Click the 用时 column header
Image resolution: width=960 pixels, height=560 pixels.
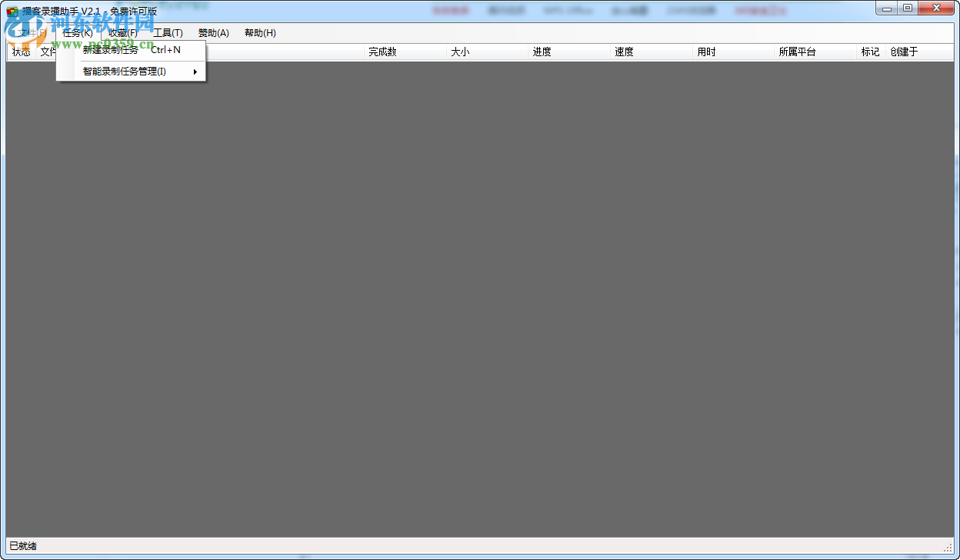pos(706,52)
